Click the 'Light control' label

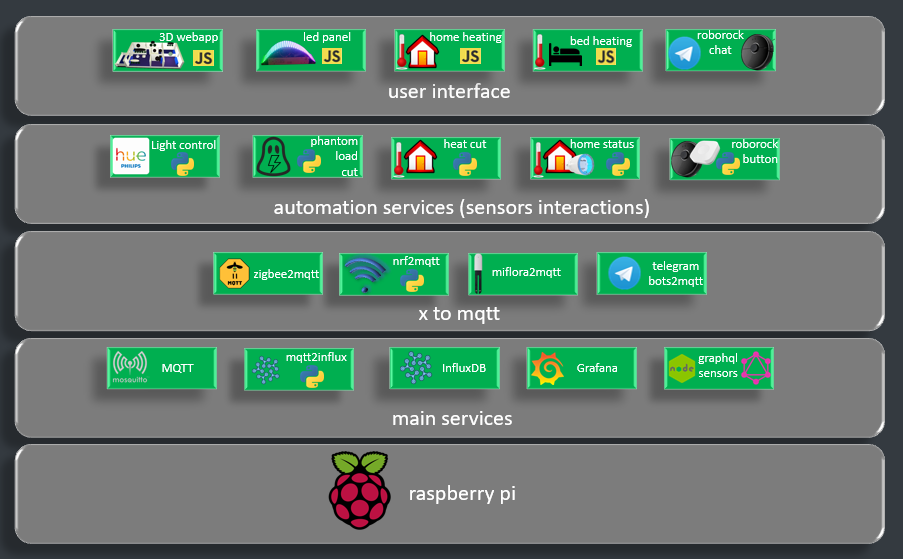coord(183,145)
